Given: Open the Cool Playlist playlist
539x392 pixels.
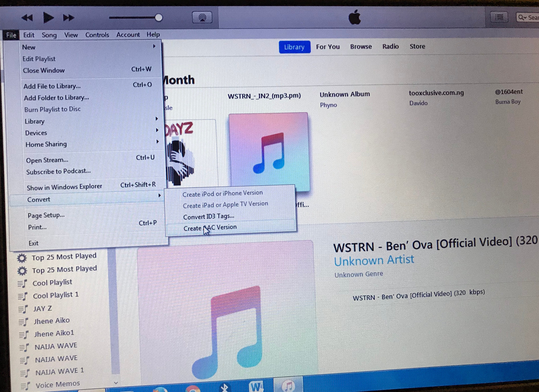Looking at the screenshot, I should (52, 282).
